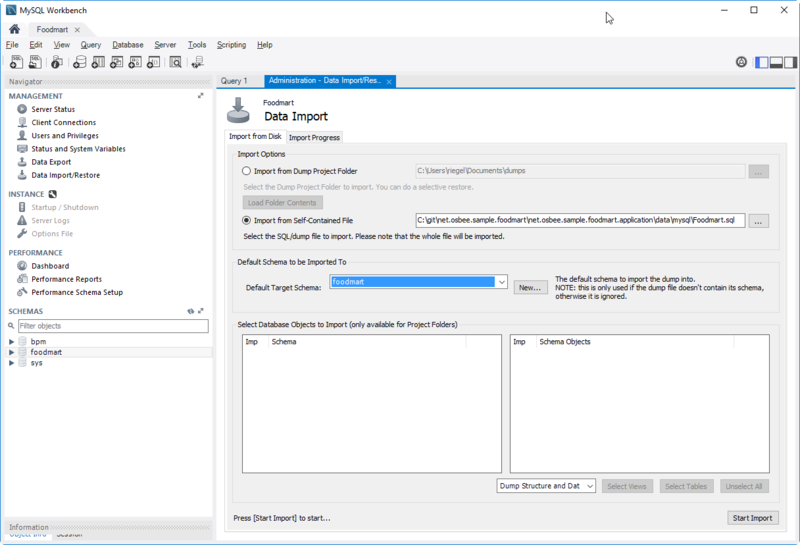800x545 pixels.
Task: Reconnect to DBMS toolbar icon
Action: pyautogui.click(x=197, y=62)
